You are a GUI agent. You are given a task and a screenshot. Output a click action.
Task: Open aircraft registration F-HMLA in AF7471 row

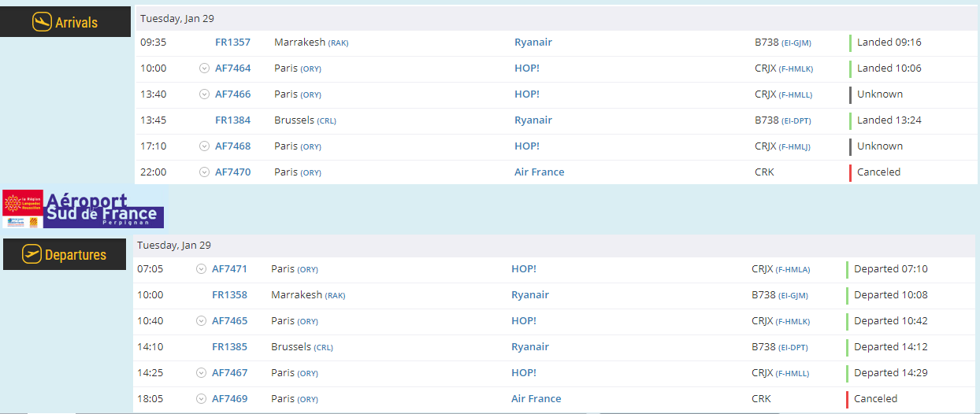(793, 270)
